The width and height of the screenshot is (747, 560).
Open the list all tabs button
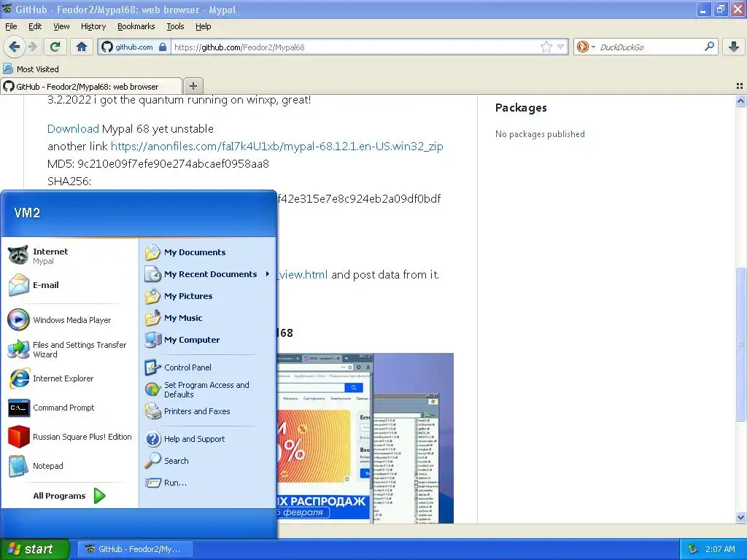740,86
